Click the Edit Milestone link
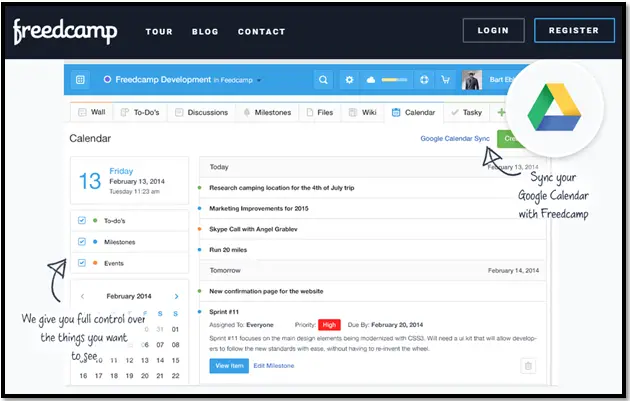Image resolution: width=630 pixels, height=401 pixels. pos(274,366)
